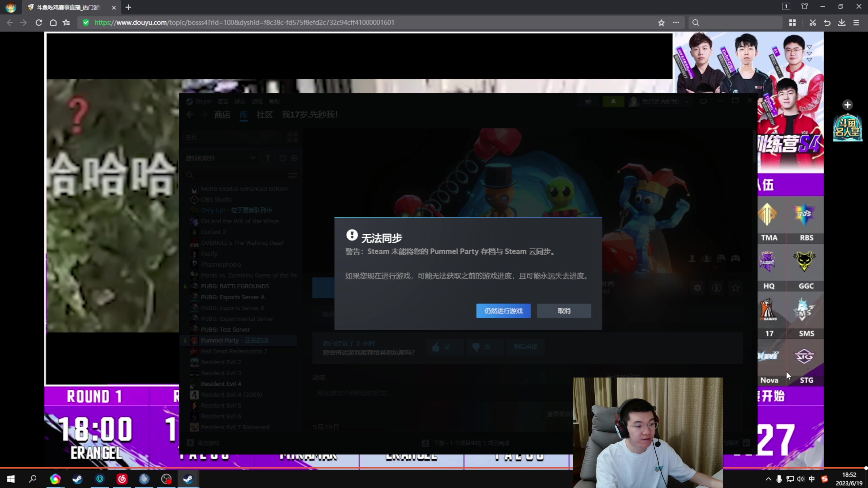The image size is (868, 488).
Task: Open the Windows Start menu
Action: coord(11,479)
